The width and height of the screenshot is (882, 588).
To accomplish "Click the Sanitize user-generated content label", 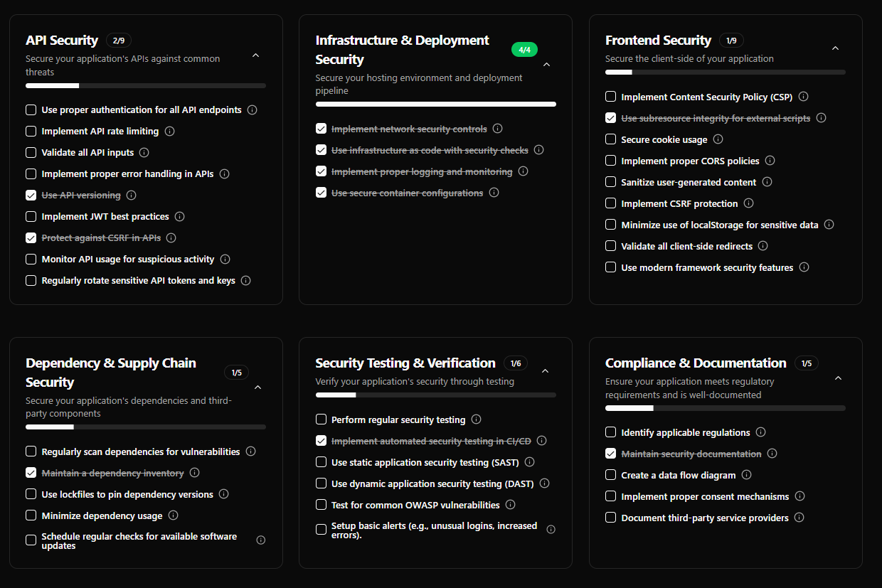I will [689, 183].
